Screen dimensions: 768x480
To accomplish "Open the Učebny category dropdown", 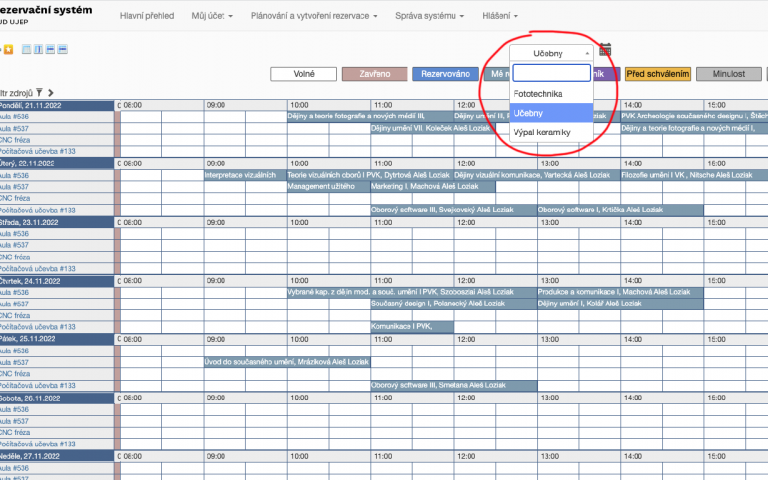I will pos(551,53).
